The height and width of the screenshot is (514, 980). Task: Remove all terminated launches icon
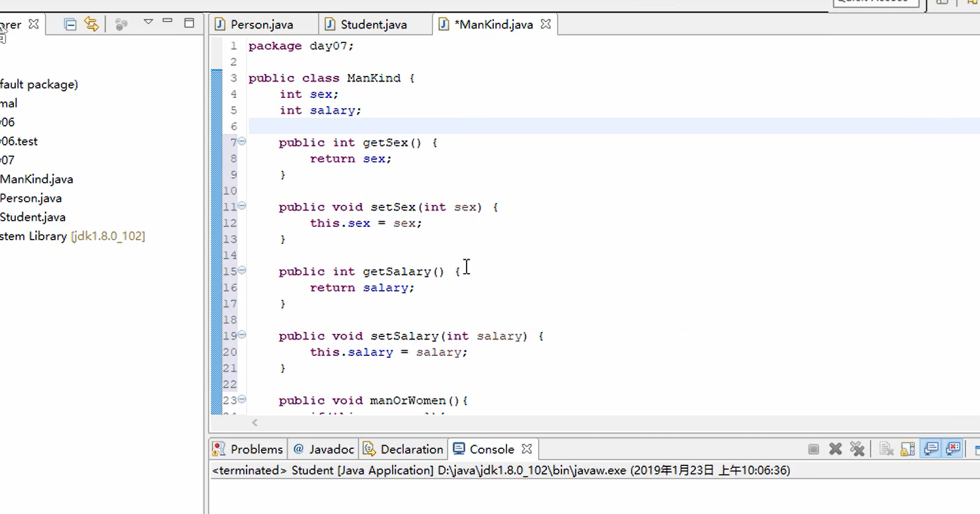point(857,449)
